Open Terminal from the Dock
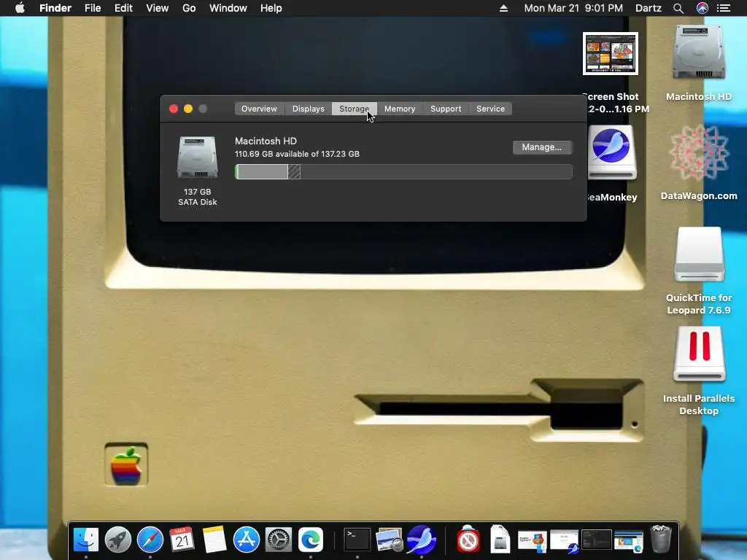The image size is (747, 560). click(x=357, y=540)
